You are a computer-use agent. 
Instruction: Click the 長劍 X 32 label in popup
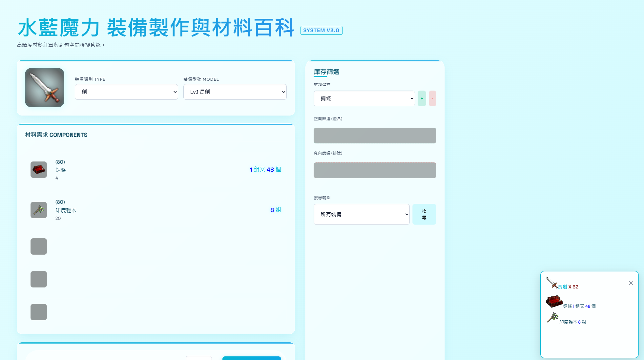[568, 286]
